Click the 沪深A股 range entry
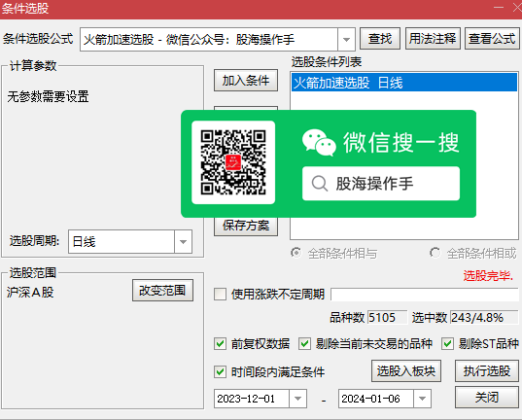This screenshot has width=522, height=420. point(30,292)
